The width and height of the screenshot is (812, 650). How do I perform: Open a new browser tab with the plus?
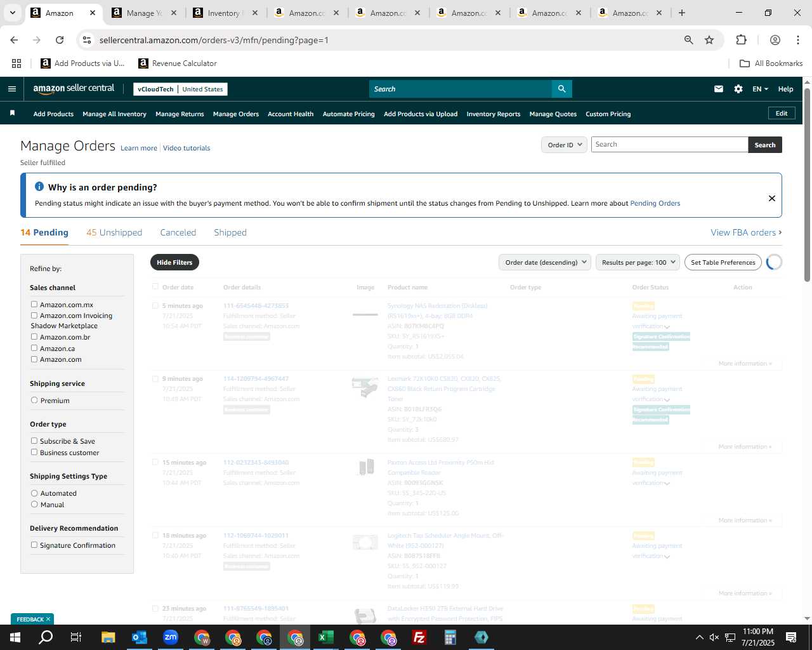pos(682,13)
